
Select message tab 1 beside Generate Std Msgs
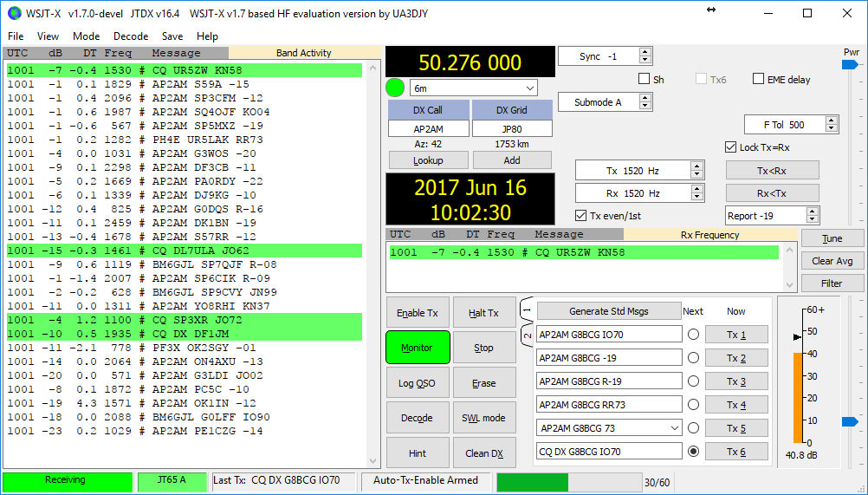(527, 309)
